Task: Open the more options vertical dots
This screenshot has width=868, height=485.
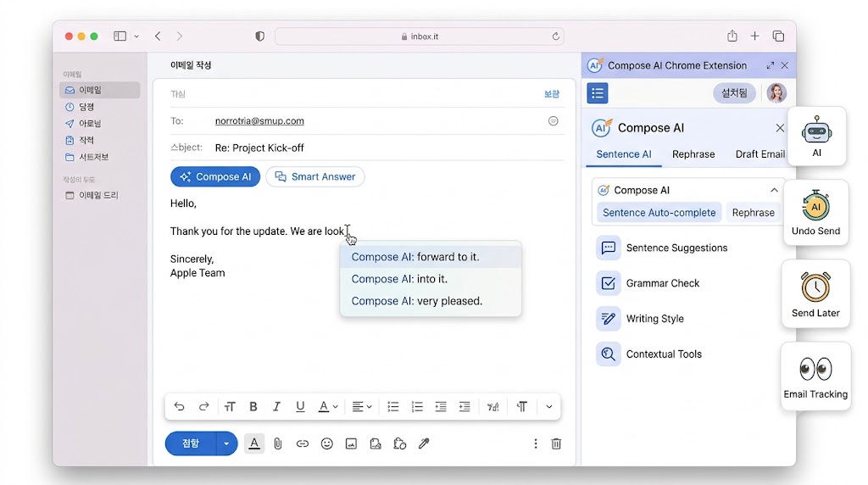Action: coord(536,443)
